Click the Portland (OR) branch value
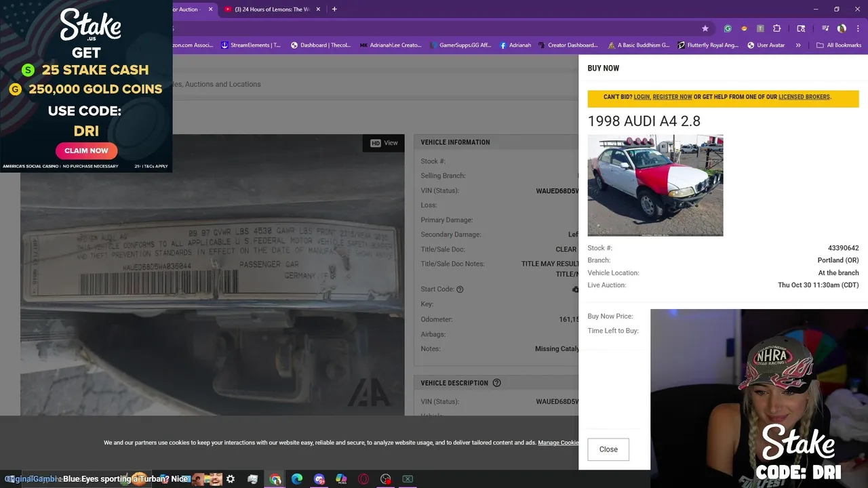868x488 pixels. click(x=838, y=260)
